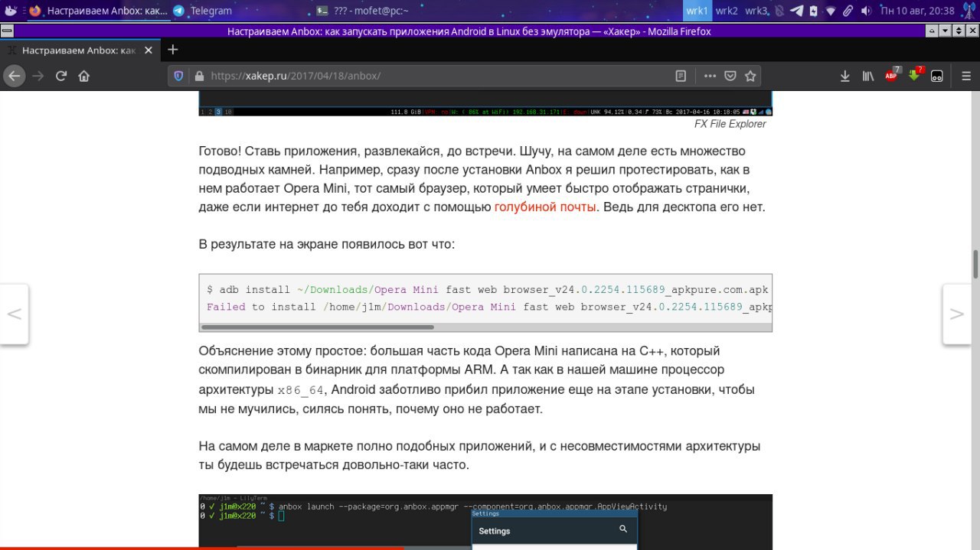This screenshot has height=550, width=980.
Task: Open the Wi-Fi network tray menu
Action: [x=831, y=11]
